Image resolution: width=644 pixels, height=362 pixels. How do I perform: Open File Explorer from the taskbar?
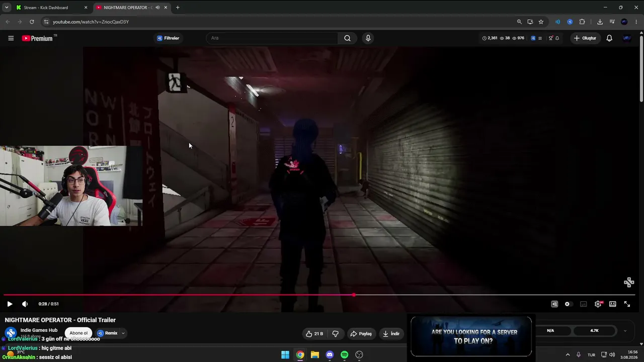coord(315,355)
